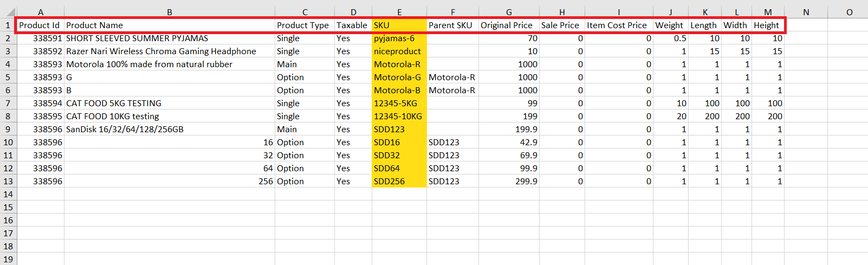Click the Taxable header cell

353,25
